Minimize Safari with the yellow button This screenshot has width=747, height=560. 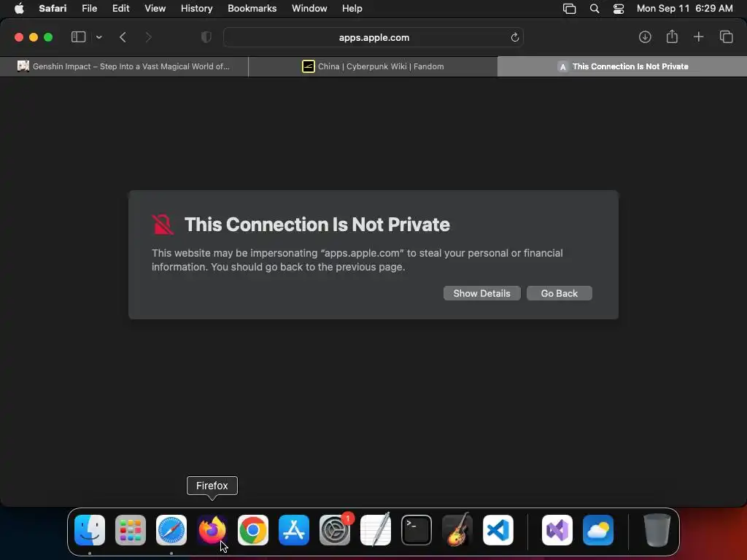click(x=34, y=37)
